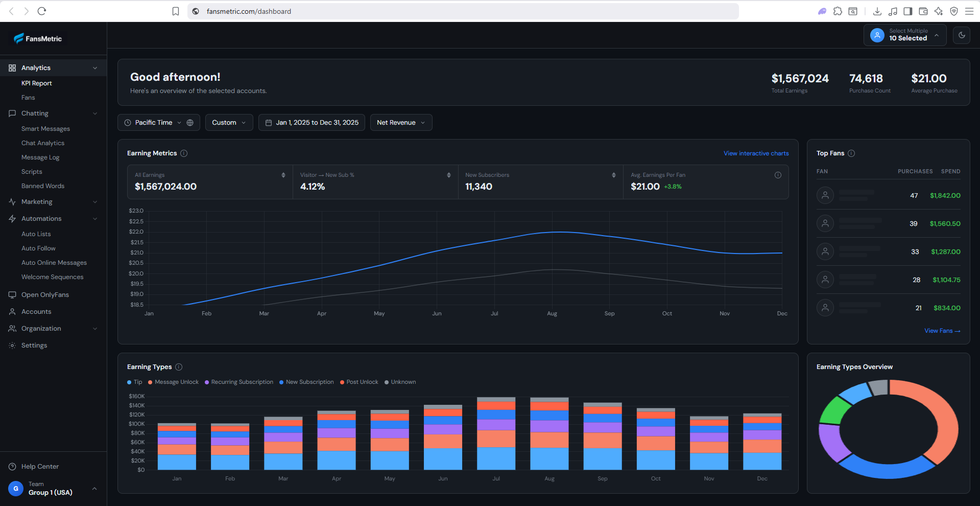Toggle Recurring Subscription legend item

click(239, 382)
